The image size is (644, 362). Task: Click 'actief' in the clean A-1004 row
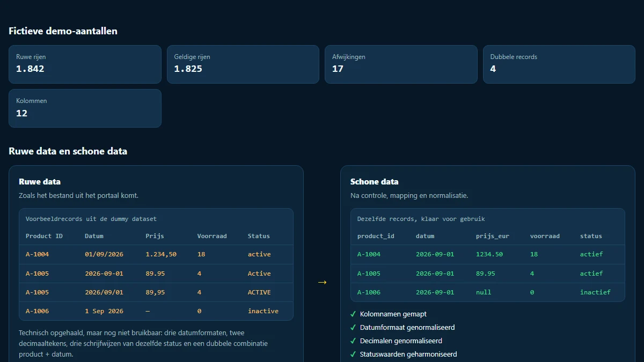pos(591,254)
